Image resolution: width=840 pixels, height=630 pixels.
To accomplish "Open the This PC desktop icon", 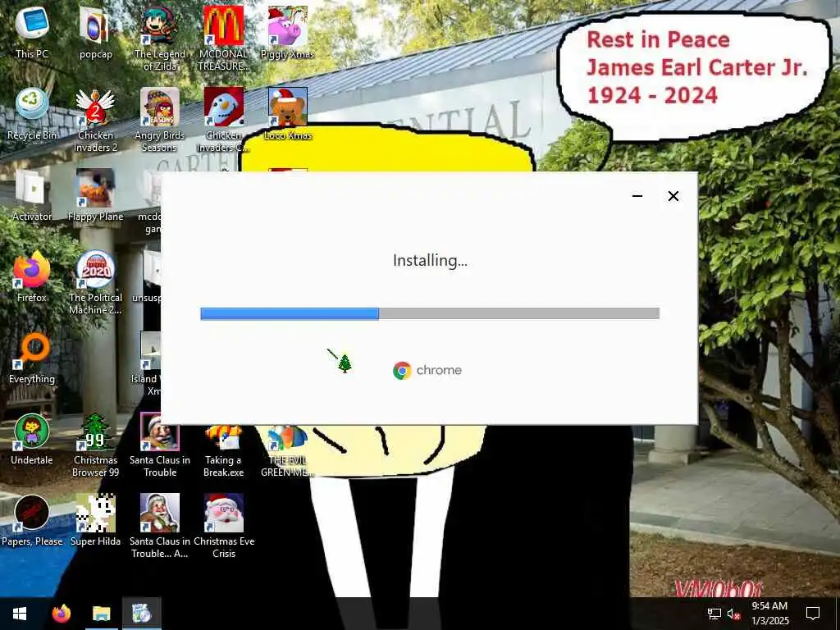I will [x=32, y=32].
